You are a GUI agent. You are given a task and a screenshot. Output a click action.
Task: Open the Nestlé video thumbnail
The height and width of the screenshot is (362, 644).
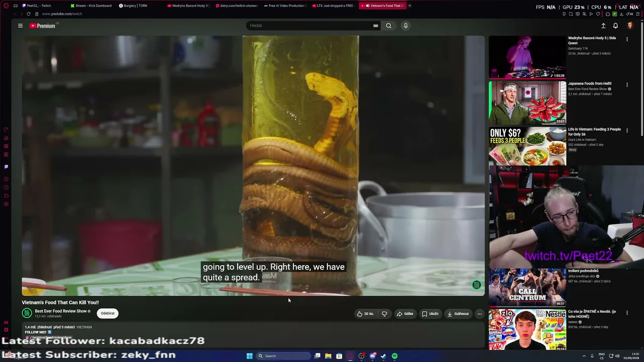[527, 329]
